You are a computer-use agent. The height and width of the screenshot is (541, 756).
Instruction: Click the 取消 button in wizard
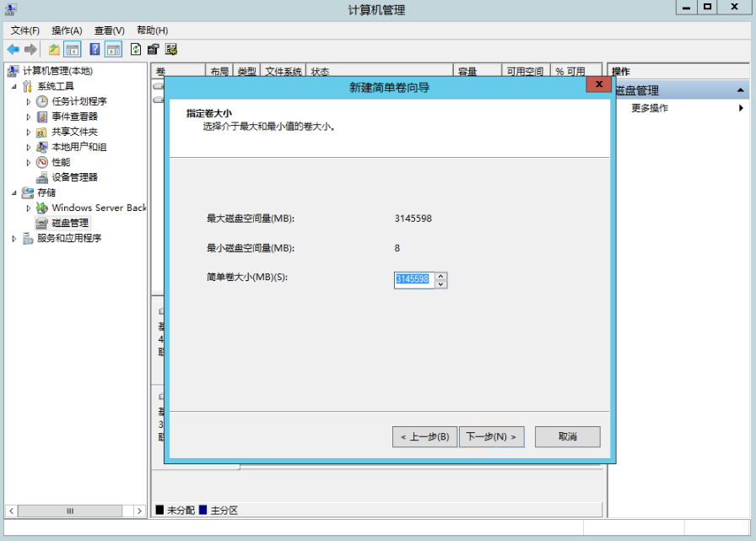click(568, 437)
